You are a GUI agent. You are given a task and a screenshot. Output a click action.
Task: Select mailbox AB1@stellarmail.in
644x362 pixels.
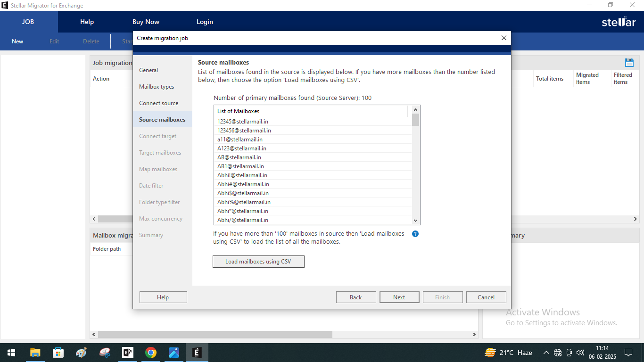pos(312,166)
